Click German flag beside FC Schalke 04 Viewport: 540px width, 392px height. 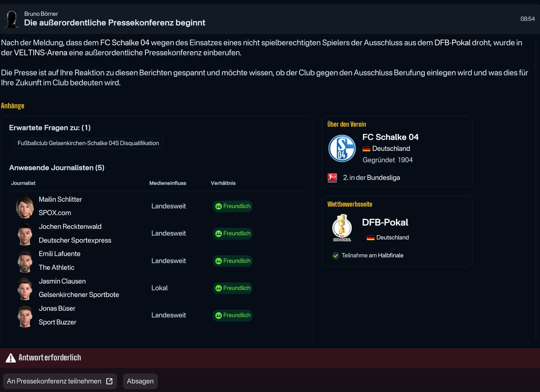[366, 149]
